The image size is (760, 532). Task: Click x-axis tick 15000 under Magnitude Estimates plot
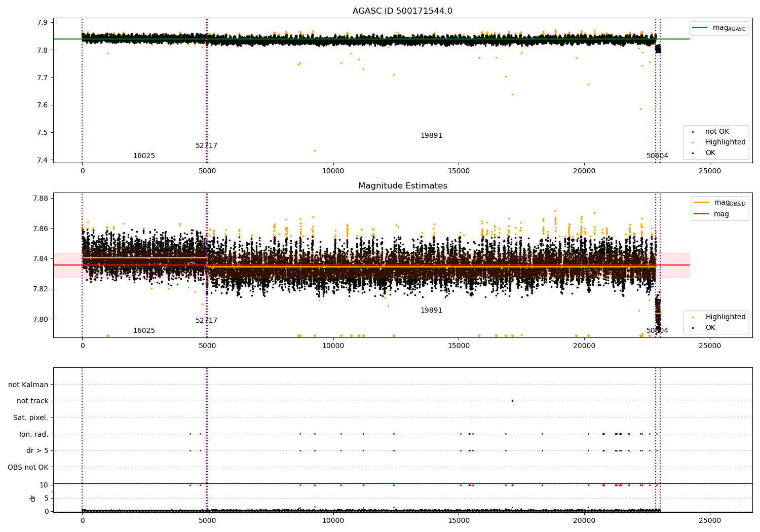459,346
